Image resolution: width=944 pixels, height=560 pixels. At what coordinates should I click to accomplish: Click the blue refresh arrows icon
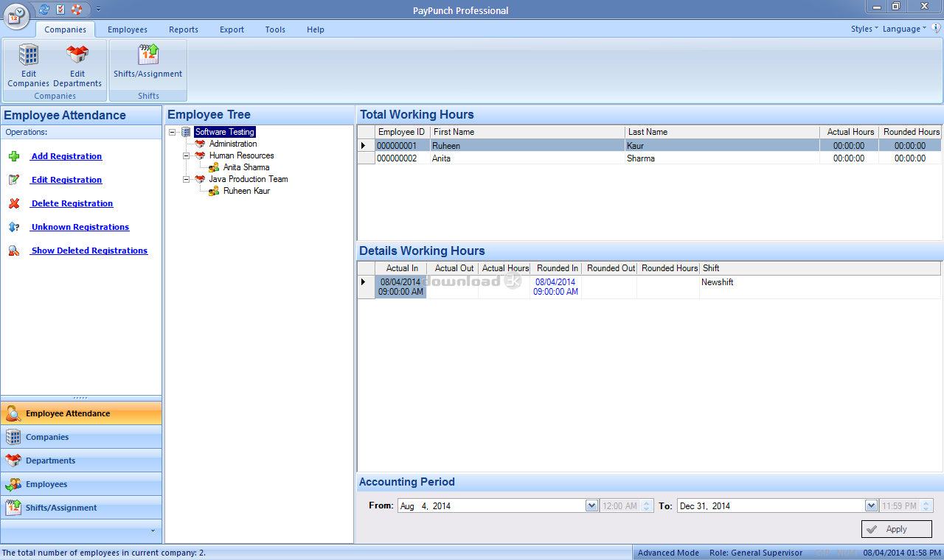[x=44, y=10]
